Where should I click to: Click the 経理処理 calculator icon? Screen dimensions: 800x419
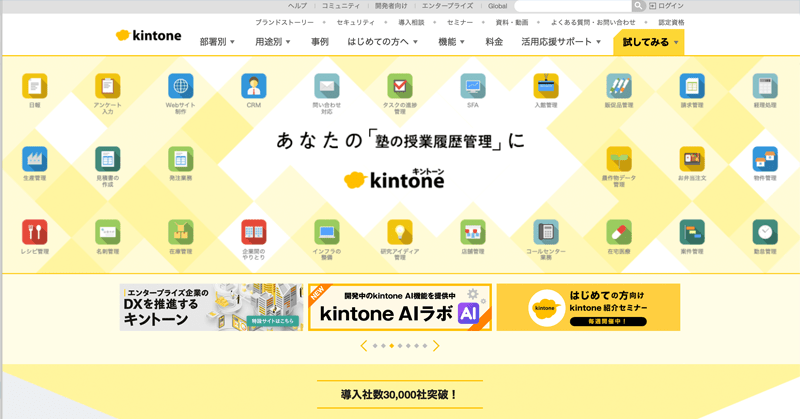[x=765, y=86]
